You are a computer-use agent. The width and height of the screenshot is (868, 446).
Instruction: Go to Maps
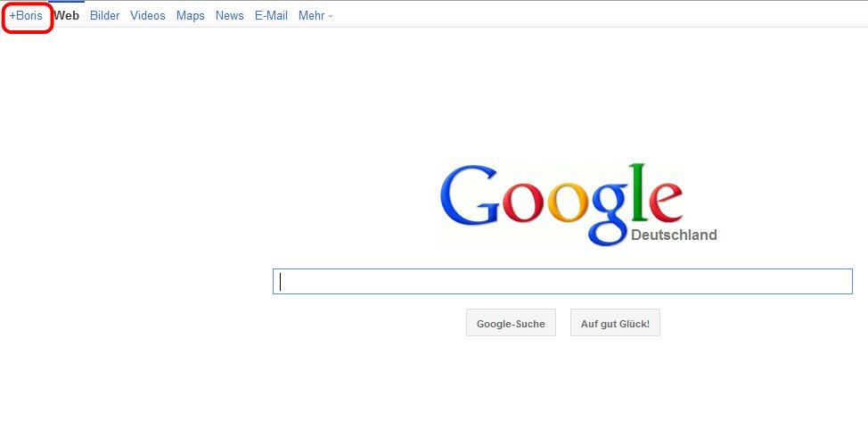point(191,16)
